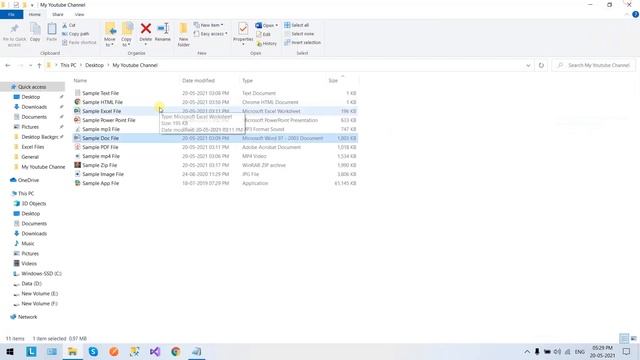Select the Sample Zip File row
Image resolution: width=640 pixels, height=360 pixels.
click(215, 165)
